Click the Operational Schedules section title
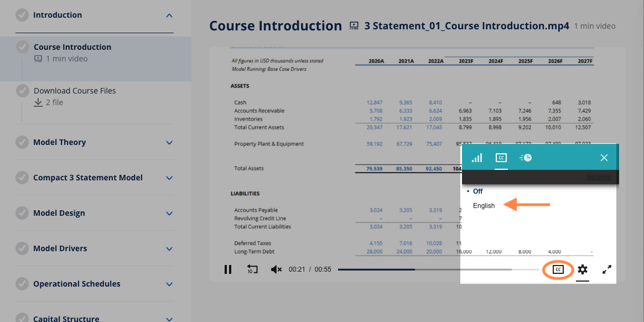This screenshot has width=644, height=322. pos(77,283)
